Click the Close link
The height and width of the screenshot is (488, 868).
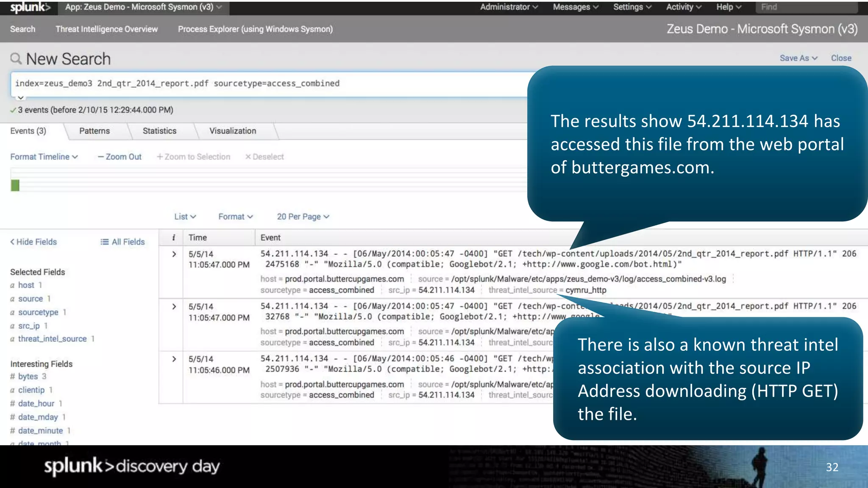tap(841, 58)
